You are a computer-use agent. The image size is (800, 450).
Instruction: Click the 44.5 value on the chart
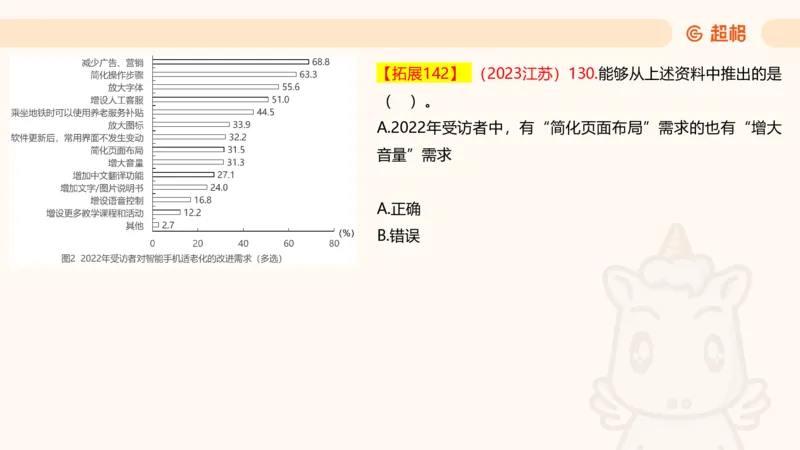click(x=265, y=112)
